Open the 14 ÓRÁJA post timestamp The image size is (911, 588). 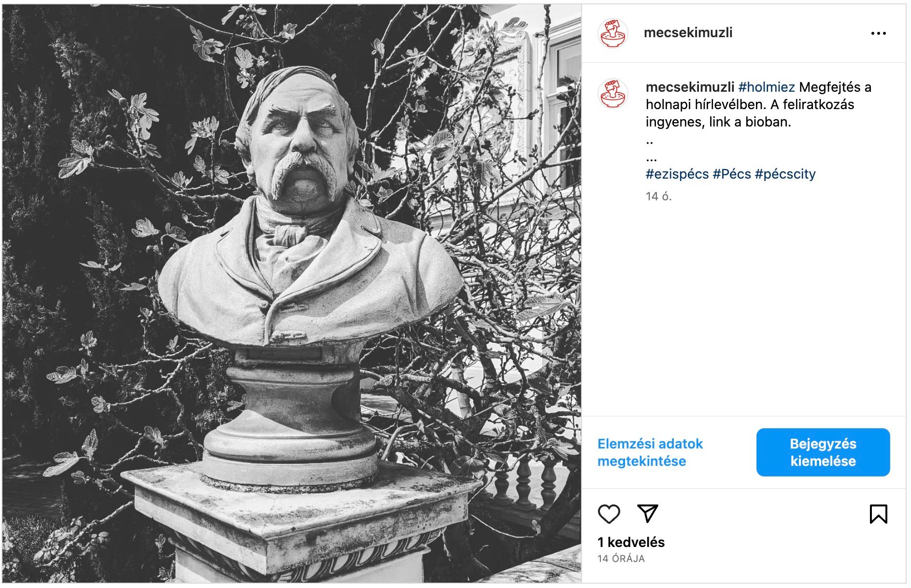coord(621,559)
